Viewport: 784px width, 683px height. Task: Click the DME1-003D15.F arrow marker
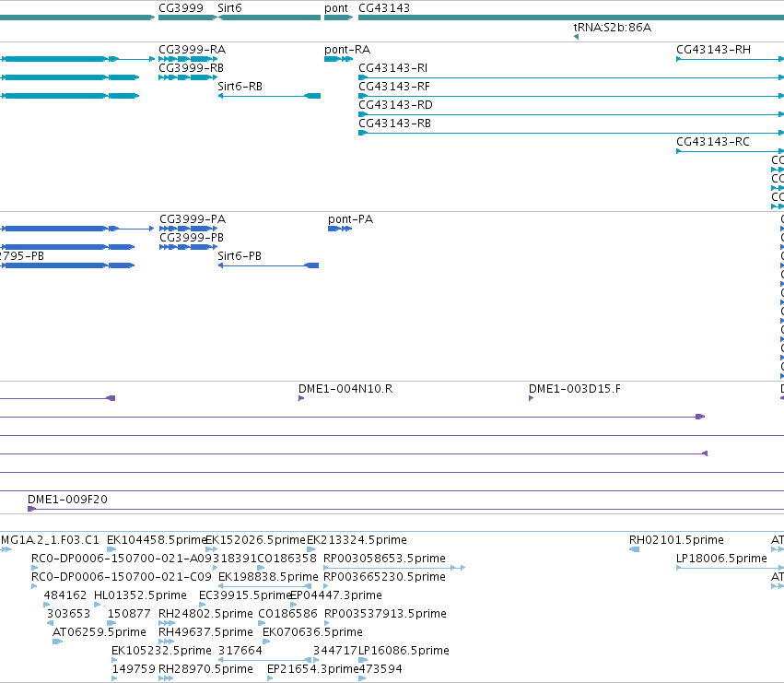pos(531,398)
